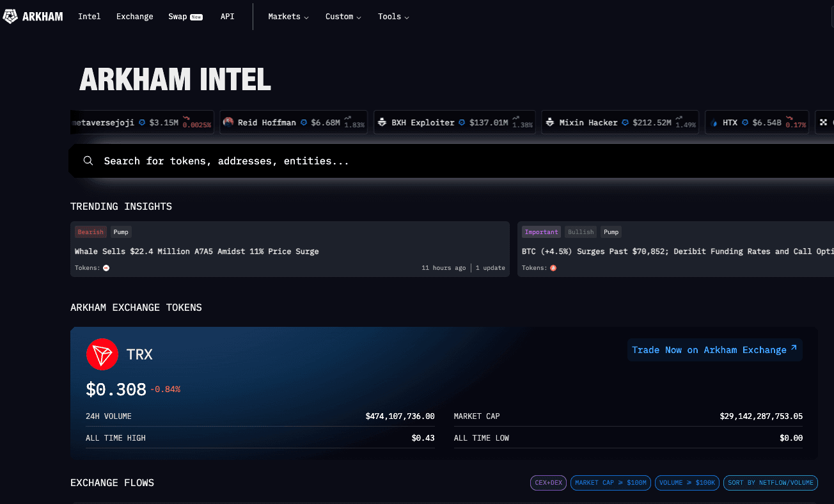This screenshot has width=834, height=504.
Task: Toggle the CEX+DEX filter
Action: coord(548,483)
